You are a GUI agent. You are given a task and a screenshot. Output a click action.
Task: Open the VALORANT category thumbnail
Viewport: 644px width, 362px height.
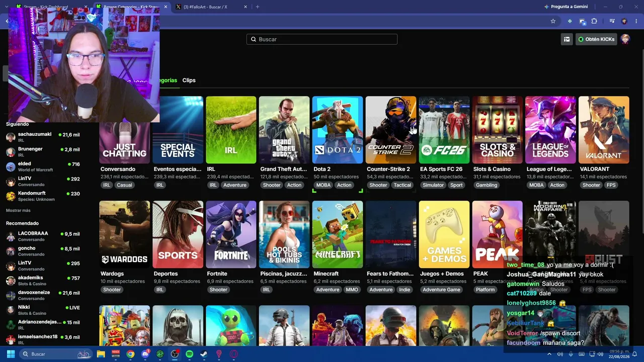pyautogui.click(x=604, y=130)
